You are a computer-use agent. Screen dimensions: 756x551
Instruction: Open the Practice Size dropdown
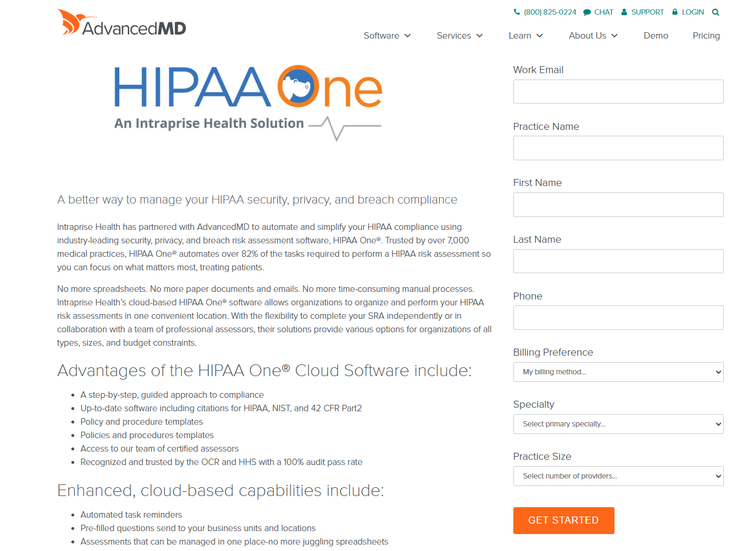[x=619, y=476]
